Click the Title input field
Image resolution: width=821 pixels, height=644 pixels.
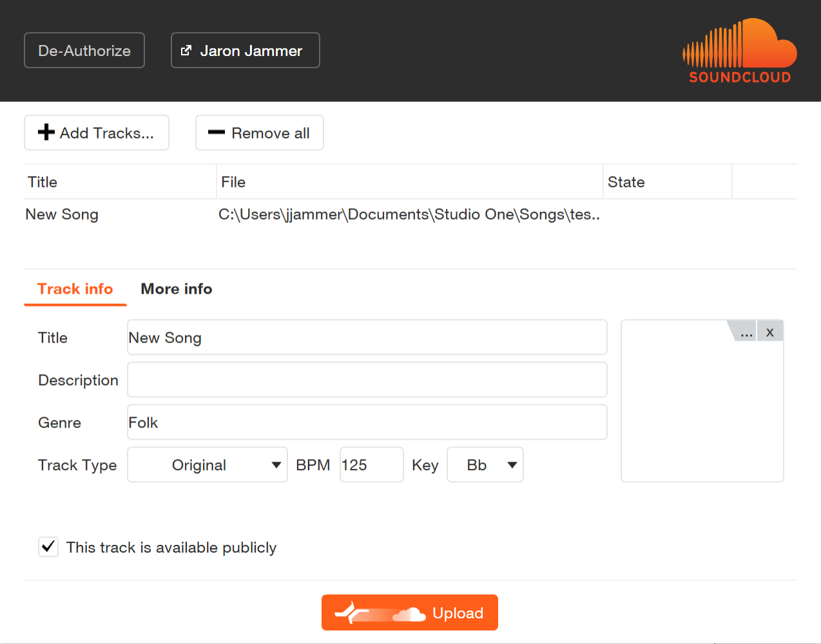pos(367,337)
